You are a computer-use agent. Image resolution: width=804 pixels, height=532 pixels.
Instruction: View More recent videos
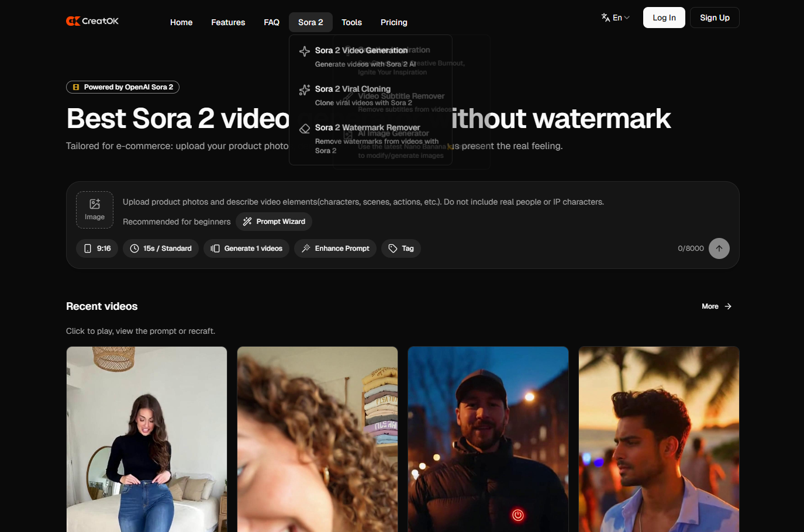(x=716, y=306)
